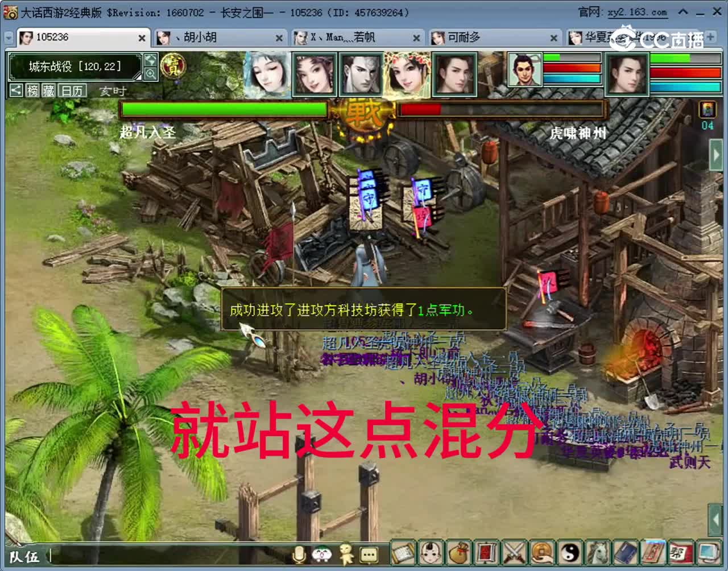Open the official site link xy2.163.com
Viewport: 728px width, 571px height.
[637, 12]
